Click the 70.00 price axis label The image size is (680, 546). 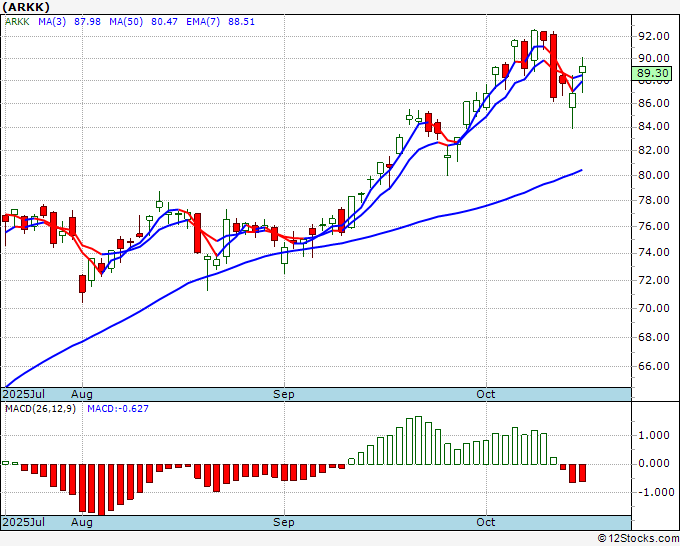coord(654,308)
